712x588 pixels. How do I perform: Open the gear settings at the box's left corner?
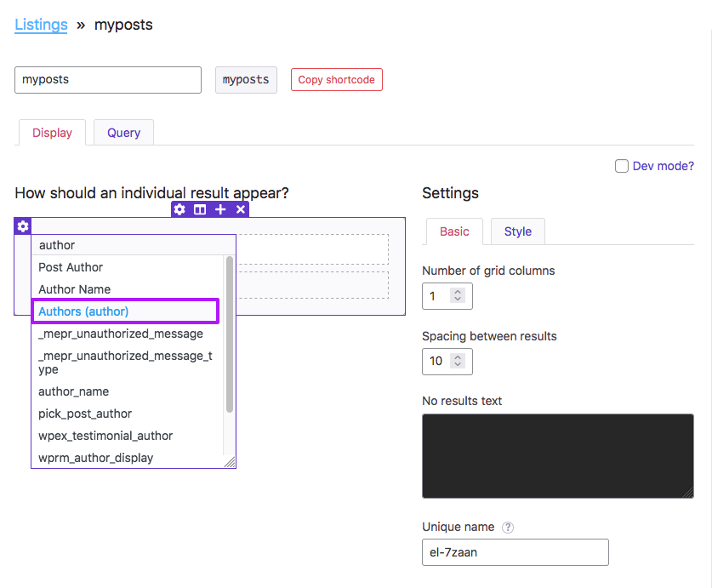(x=23, y=226)
